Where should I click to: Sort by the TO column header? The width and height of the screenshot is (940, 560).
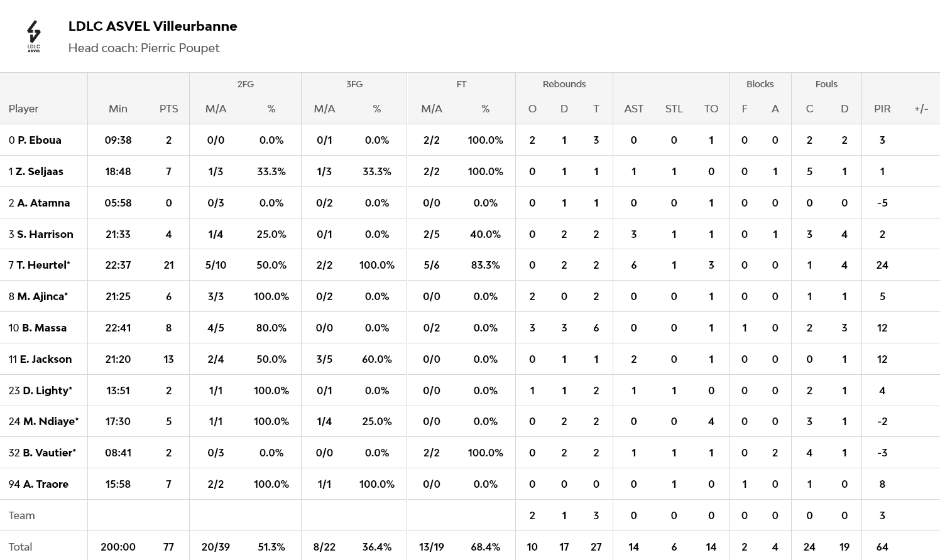[711, 109]
